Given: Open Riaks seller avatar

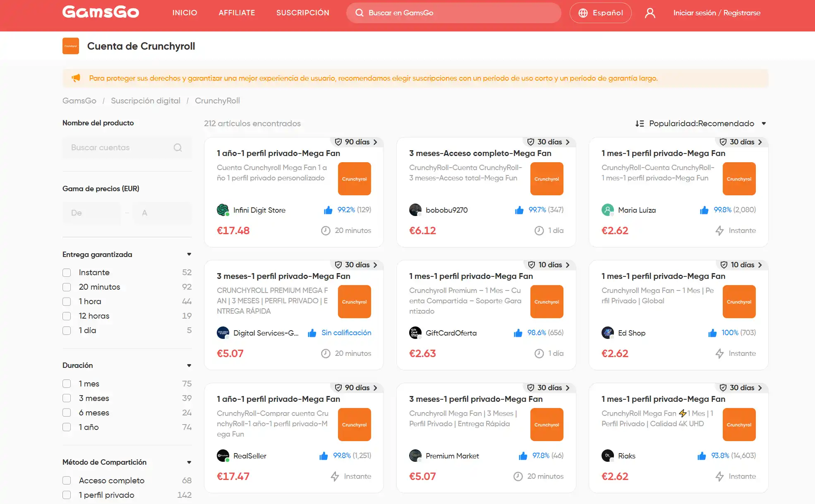Looking at the screenshot, I should tap(608, 456).
